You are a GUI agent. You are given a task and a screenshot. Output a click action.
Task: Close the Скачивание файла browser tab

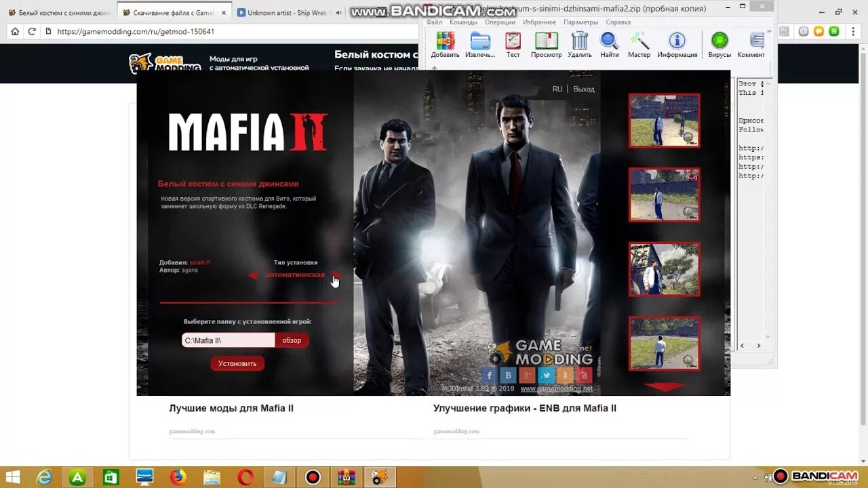click(x=224, y=12)
